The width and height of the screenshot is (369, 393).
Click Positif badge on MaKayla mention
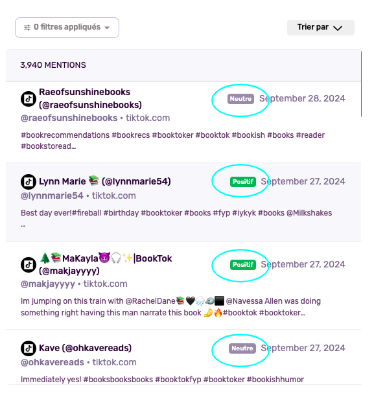tap(243, 265)
